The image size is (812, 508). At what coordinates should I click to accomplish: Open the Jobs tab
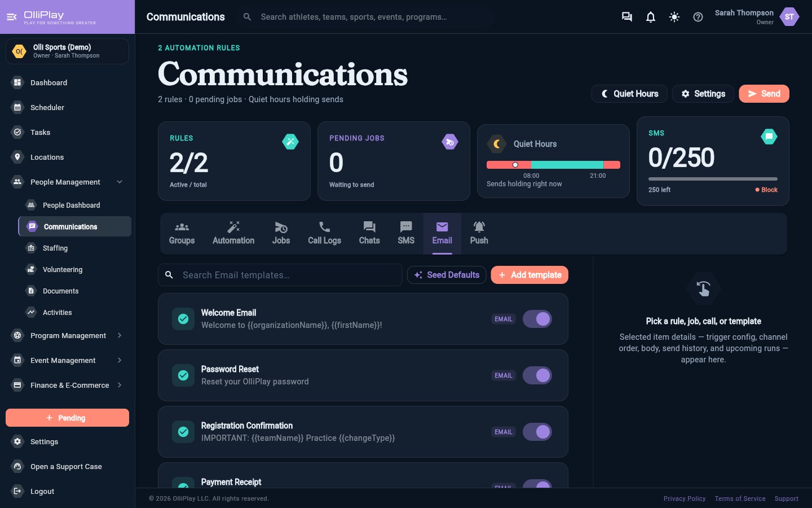[x=281, y=234]
